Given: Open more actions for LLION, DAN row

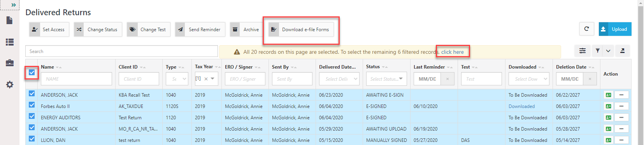Looking at the screenshot, I should pyautogui.click(x=621, y=140).
